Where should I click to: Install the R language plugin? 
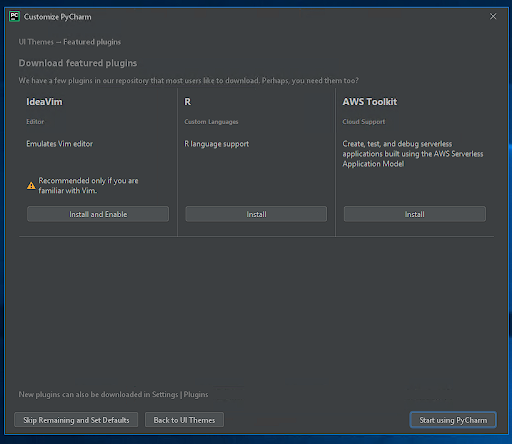click(x=256, y=214)
